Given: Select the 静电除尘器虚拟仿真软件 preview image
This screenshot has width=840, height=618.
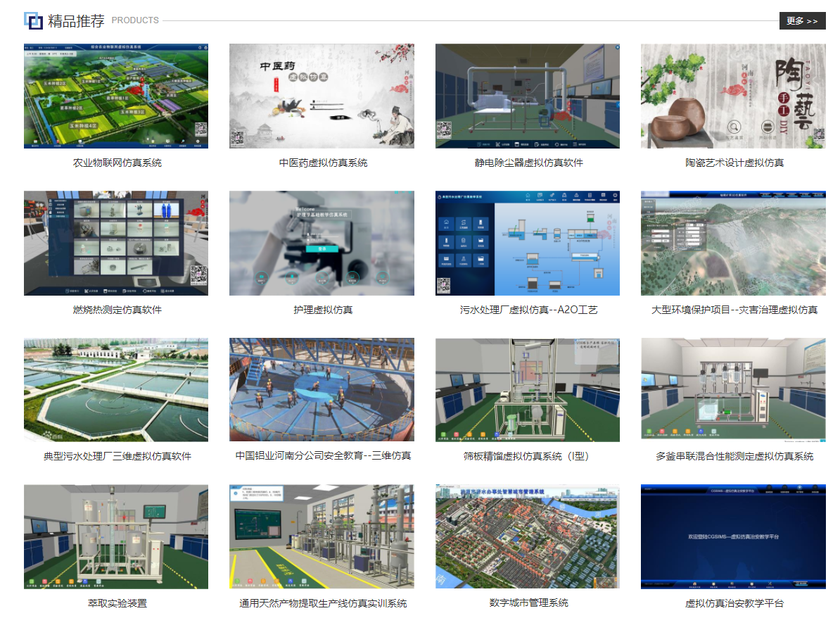Looking at the screenshot, I should coord(527,96).
